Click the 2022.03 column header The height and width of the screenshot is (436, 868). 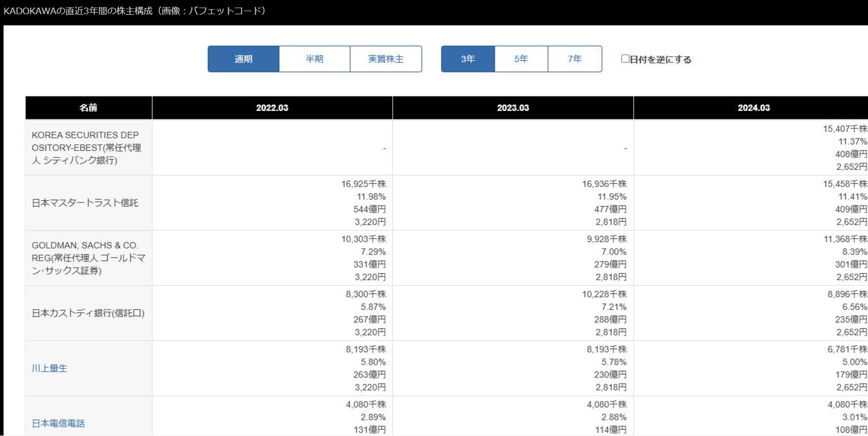pos(272,107)
